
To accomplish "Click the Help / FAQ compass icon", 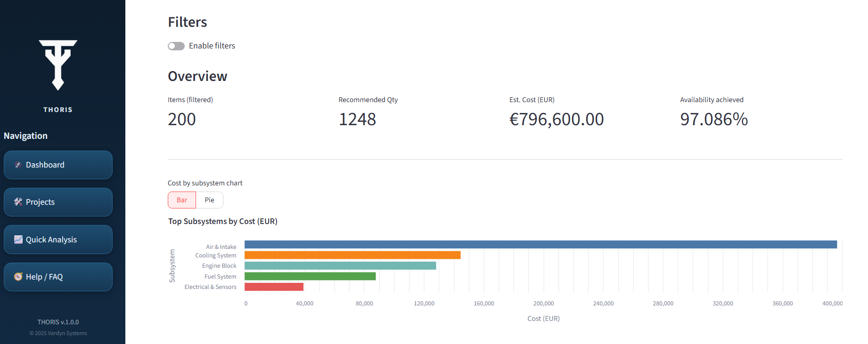I will click(18, 277).
